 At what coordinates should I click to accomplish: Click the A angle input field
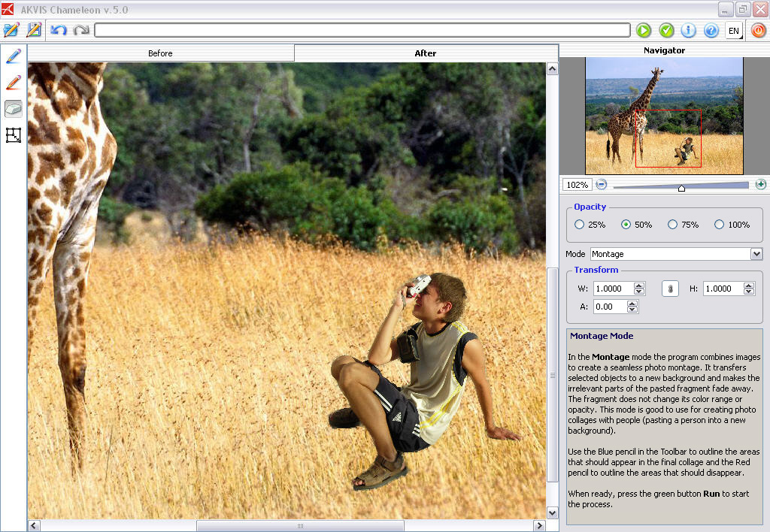pyautogui.click(x=611, y=307)
